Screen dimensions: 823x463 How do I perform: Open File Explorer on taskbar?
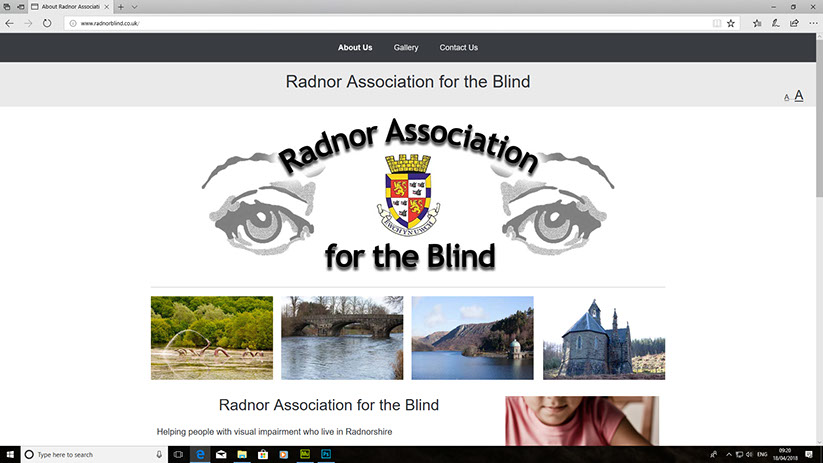(242, 455)
